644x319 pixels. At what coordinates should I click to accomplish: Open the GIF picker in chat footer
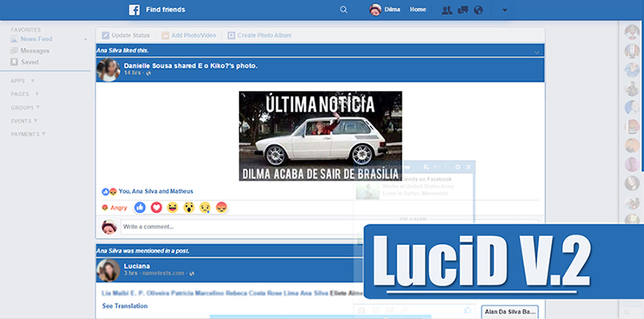pos(390,310)
